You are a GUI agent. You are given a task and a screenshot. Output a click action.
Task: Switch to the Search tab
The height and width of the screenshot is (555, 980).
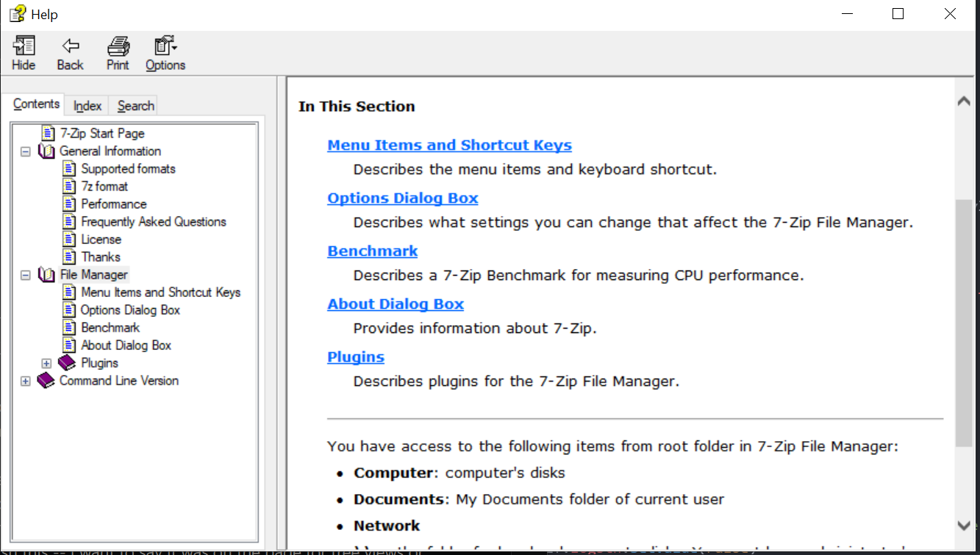[x=136, y=106]
